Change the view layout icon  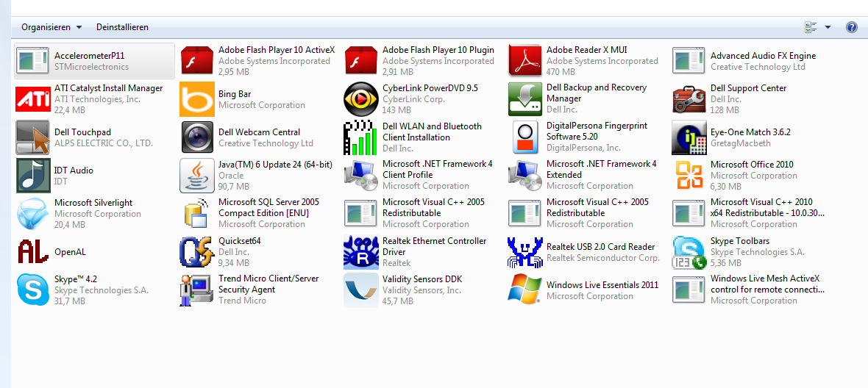pyautogui.click(x=811, y=27)
